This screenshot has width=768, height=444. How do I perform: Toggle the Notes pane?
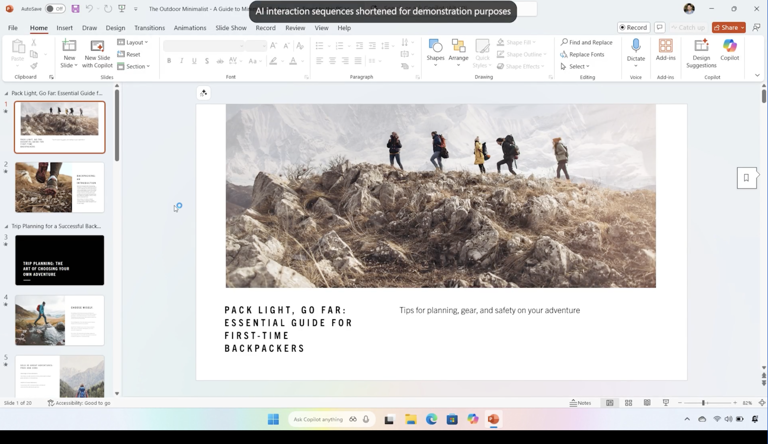coord(580,403)
